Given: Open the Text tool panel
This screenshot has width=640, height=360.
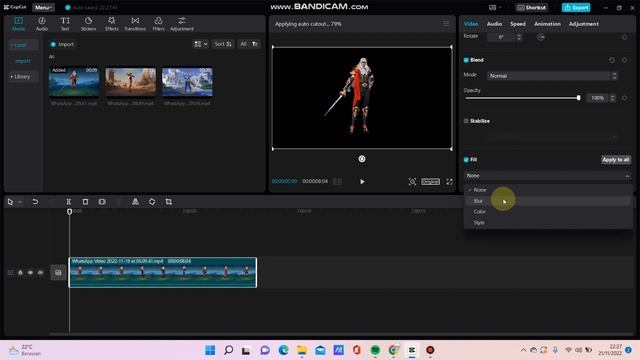Looking at the screenshot, I should point(65,24).
